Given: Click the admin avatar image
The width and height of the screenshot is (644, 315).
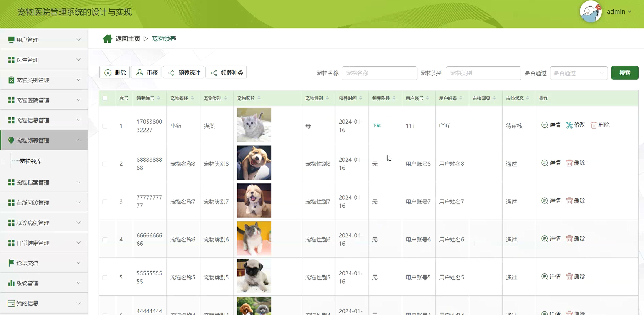Looking at the screenshot, I should (591, 11).
